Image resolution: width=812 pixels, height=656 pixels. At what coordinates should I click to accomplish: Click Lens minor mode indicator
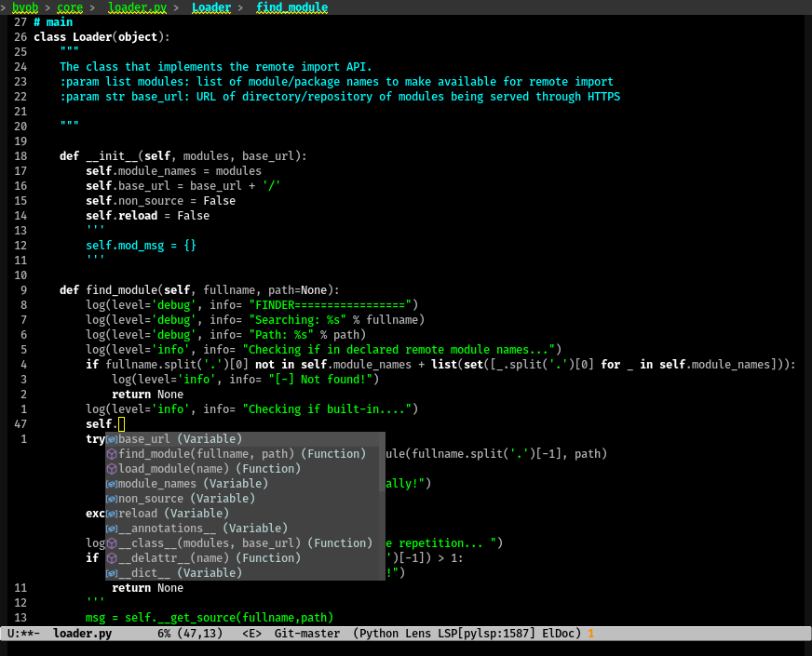(x=418, y=634)
